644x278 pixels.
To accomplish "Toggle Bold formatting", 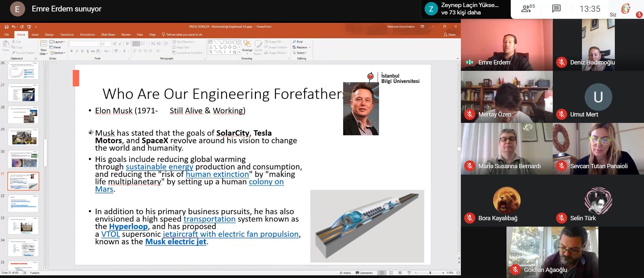I will click(x=71, y=51).
